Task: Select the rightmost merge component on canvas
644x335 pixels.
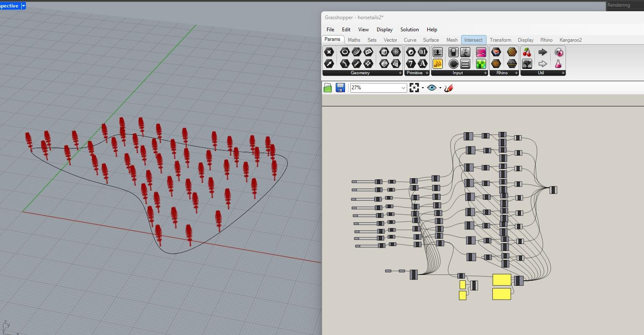Action: coord(553,190)
